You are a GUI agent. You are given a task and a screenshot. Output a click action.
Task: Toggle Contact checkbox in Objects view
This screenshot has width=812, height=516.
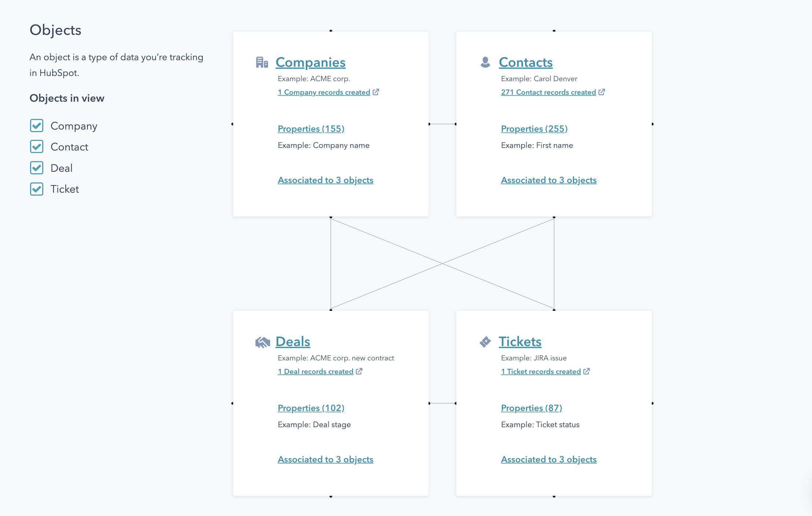(37, 147)
